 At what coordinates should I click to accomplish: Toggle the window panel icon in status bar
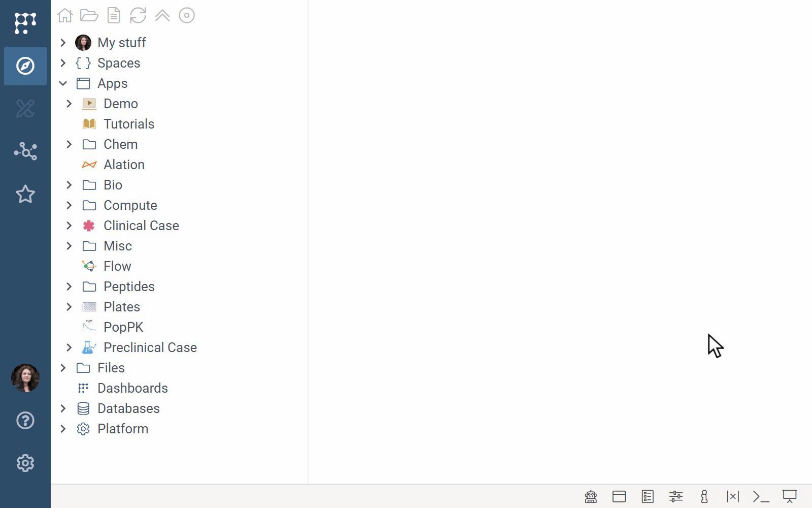(x=619, y=496)
